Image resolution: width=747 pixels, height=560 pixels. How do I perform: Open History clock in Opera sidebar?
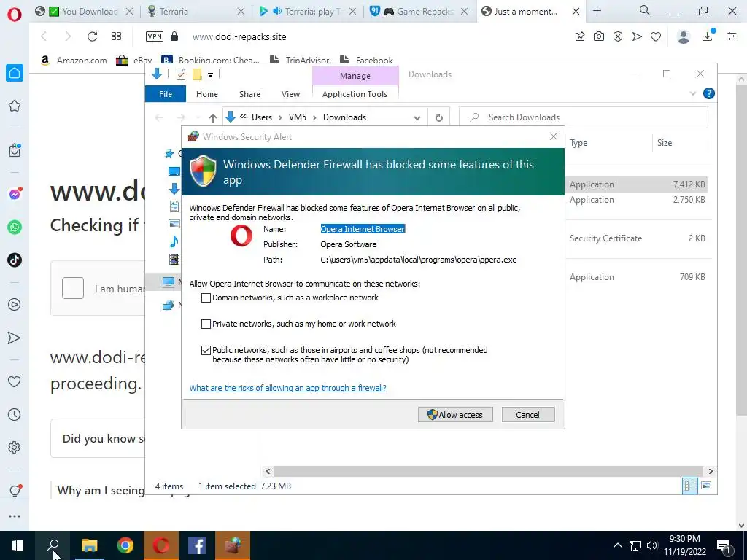(x=15, y=414)
